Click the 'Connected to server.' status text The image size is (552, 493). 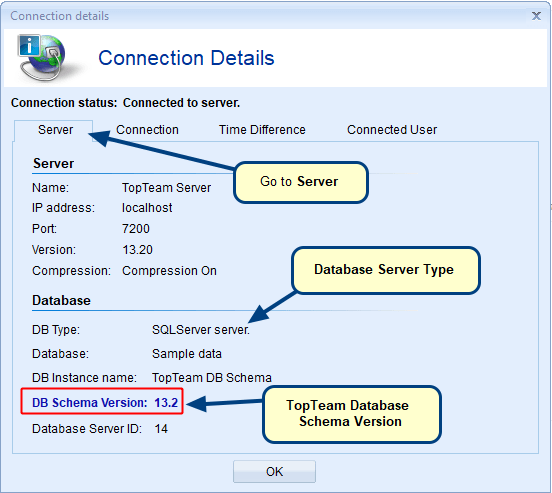tap(181, 103)
